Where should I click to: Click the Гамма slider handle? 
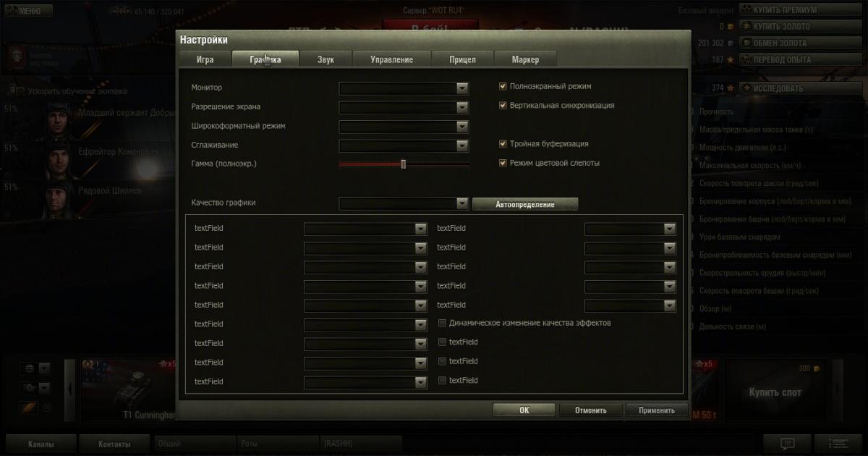pos(404,164)
